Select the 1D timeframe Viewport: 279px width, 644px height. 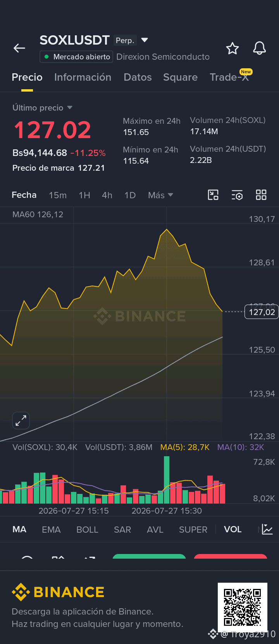point(130,195)
